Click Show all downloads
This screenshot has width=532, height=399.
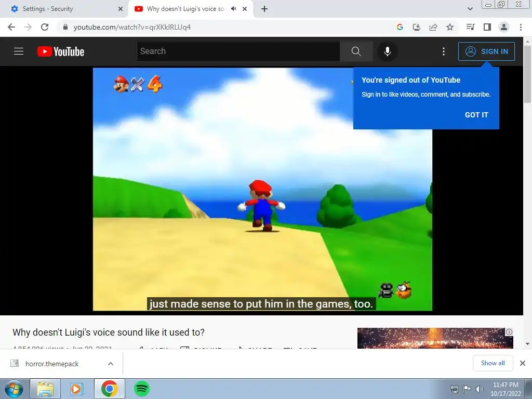[493, 363]
